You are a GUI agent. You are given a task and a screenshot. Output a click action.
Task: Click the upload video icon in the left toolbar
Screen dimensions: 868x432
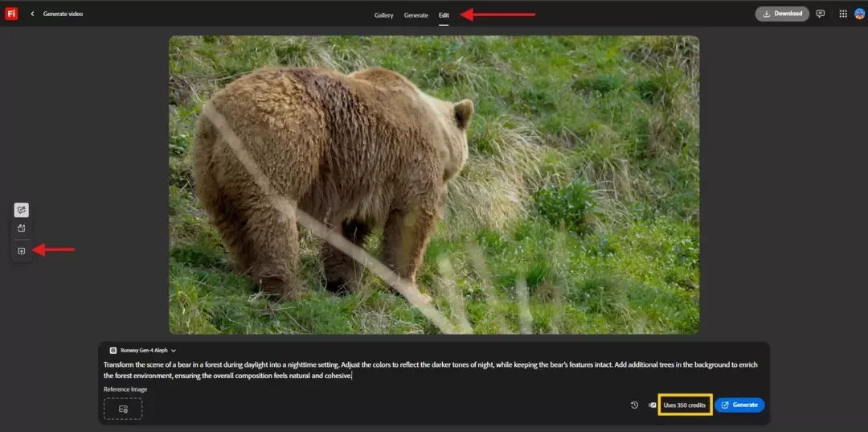(x=22, y=251)
